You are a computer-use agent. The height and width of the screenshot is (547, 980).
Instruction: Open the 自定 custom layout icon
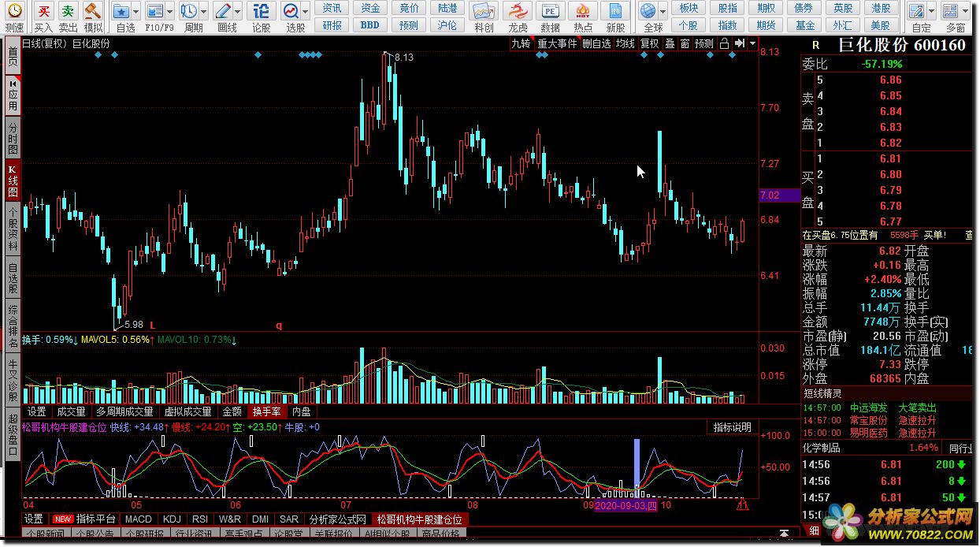917,10
